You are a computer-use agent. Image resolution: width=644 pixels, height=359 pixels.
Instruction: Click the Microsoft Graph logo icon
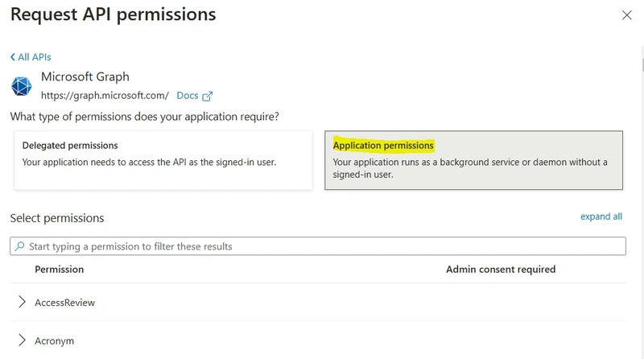(x=22, y=86)
